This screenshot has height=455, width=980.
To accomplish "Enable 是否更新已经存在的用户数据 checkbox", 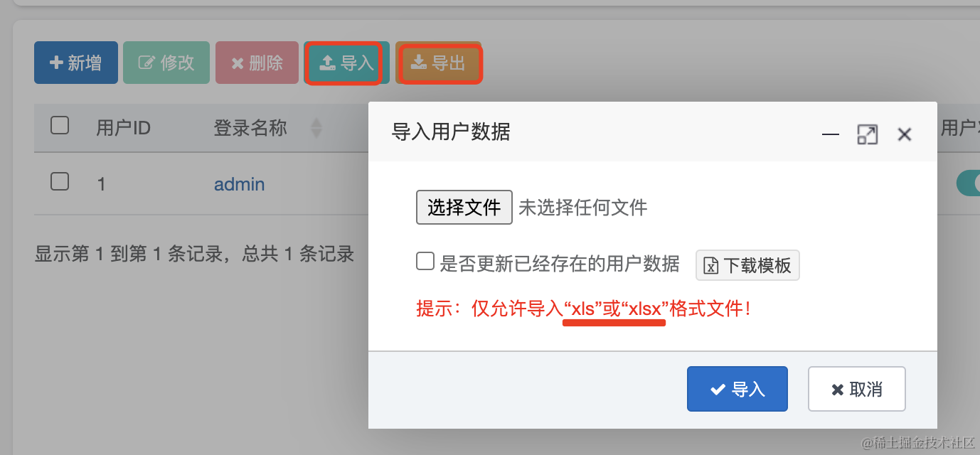I will (425, 261).
